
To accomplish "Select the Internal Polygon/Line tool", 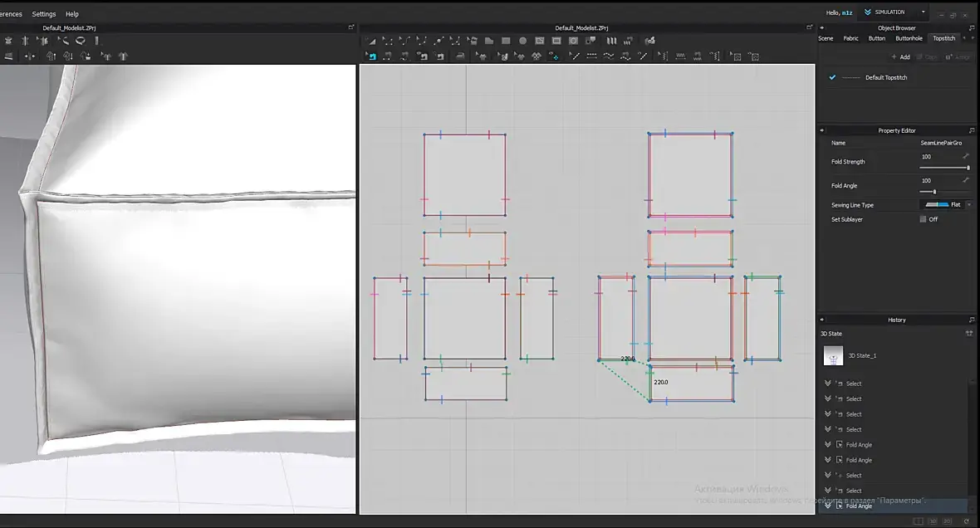I will coord(539,41).
